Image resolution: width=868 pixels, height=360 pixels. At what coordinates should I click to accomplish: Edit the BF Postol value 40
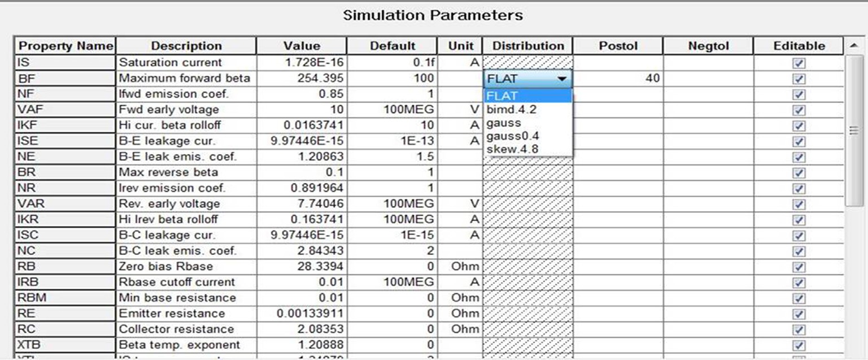pos(618,80)
